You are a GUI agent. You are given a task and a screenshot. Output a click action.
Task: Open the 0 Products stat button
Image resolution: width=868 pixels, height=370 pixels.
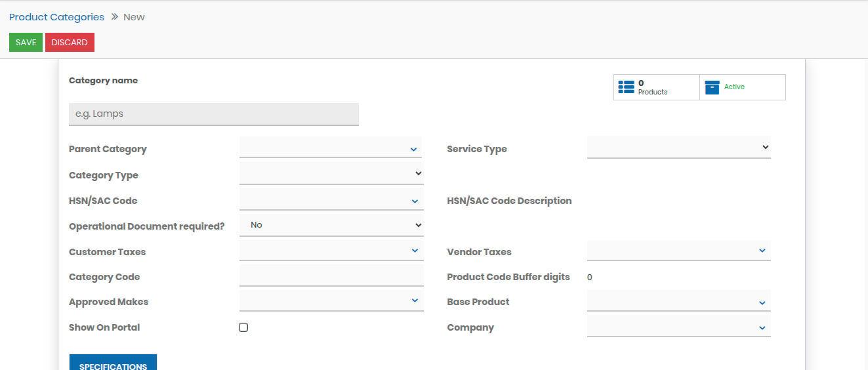coord(656,87)
